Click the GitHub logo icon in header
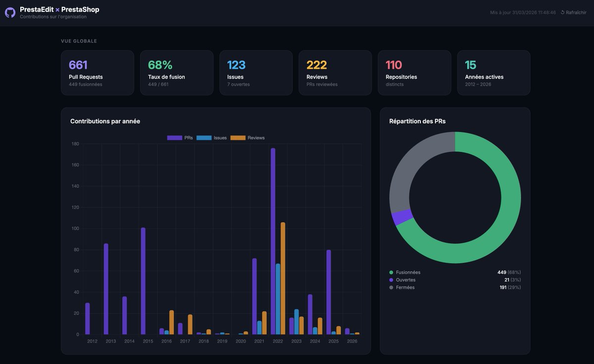 [10, 12]
